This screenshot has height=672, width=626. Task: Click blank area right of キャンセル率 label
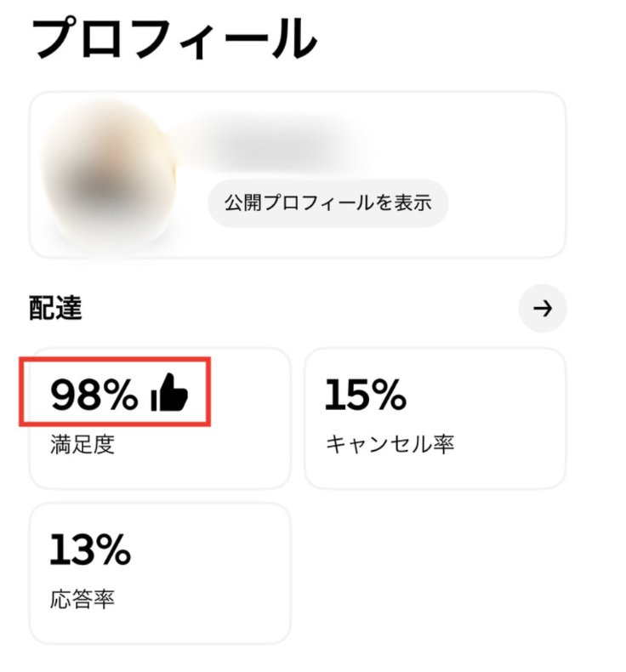pyautogui.click(x=510, y=443)
